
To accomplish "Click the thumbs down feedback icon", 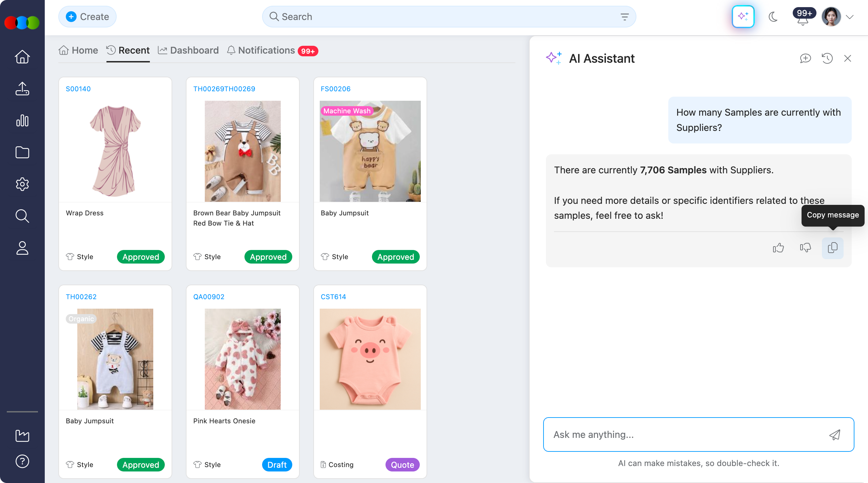I will [x=805, y=248].
